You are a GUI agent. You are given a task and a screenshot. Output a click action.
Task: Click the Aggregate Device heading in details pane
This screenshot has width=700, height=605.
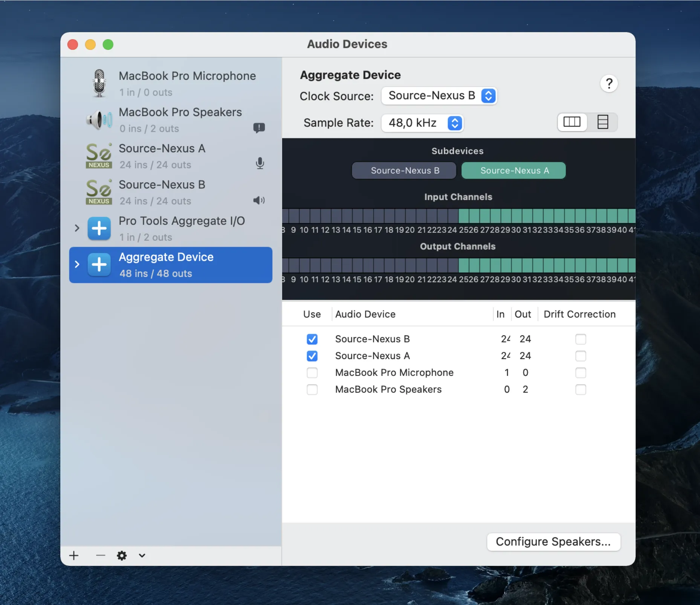pos(350,75)
